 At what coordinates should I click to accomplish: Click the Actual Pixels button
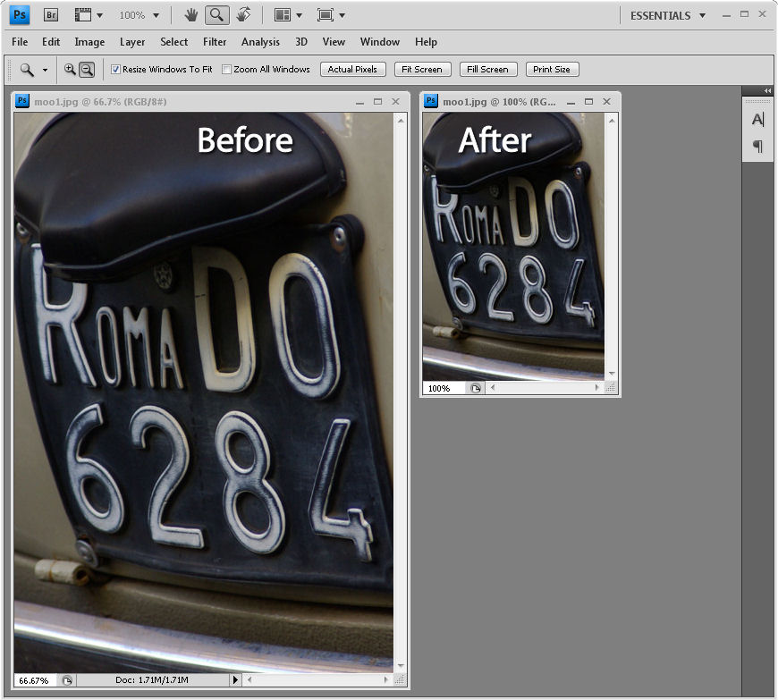coord(352,70)
